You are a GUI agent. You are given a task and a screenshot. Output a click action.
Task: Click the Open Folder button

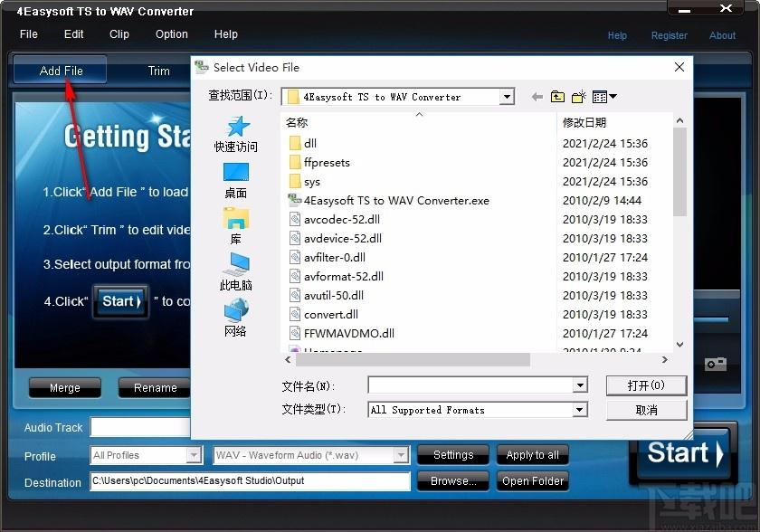532,481
